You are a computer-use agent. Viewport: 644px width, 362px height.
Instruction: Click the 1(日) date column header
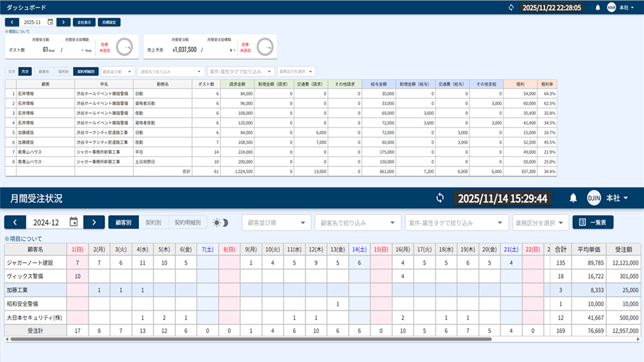[x=77, y=249]
